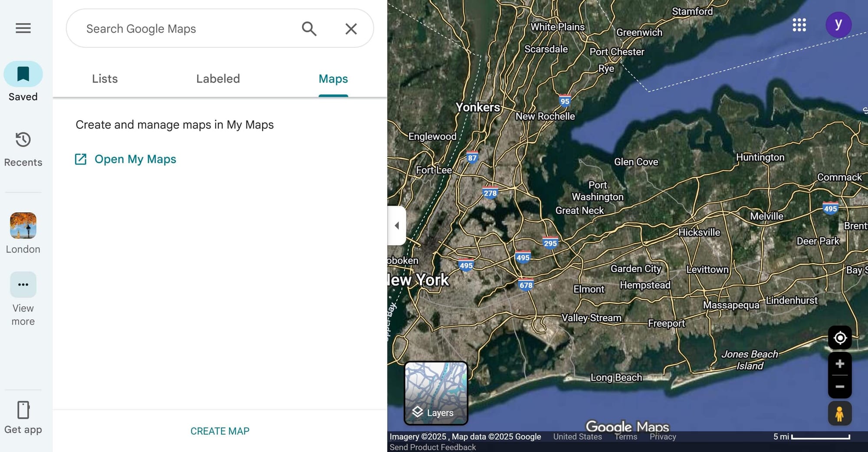
Task: Click the Get app phone icon
Action: [x=23, y=410]
